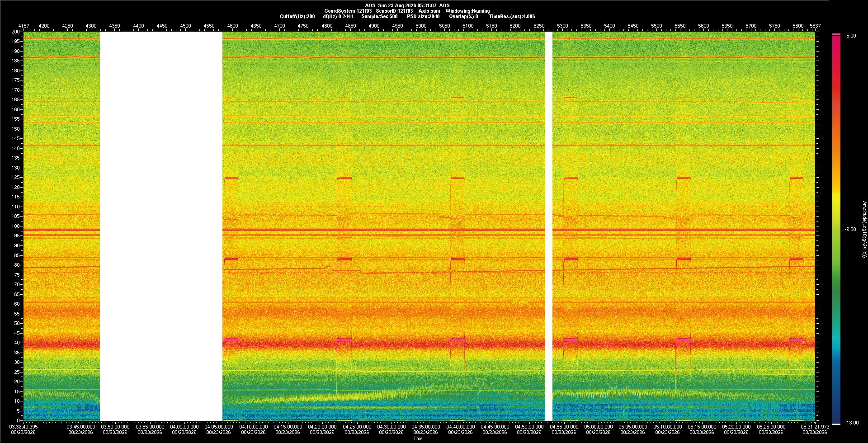Screen dimensions: 868x443
Task: Click the 04:25:00.000 time label
Action: coord(357,427)
